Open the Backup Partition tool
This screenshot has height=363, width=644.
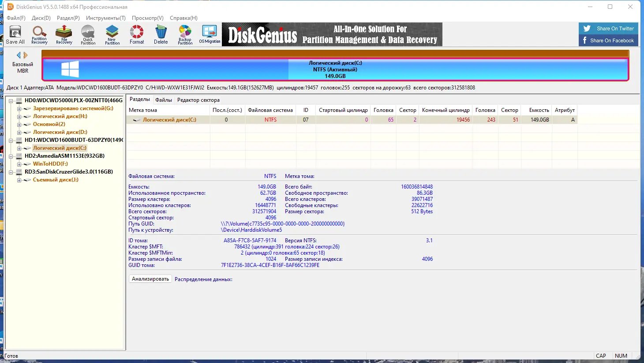point(184,34)
